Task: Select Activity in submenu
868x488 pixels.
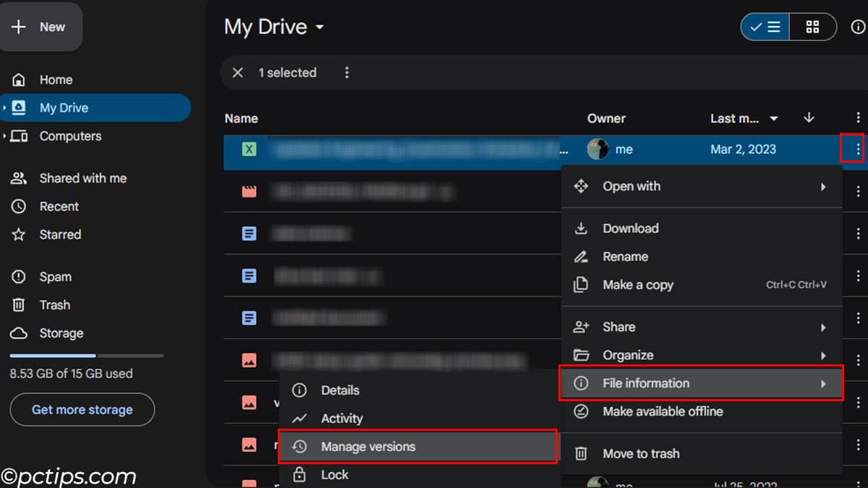Action: 420,419
